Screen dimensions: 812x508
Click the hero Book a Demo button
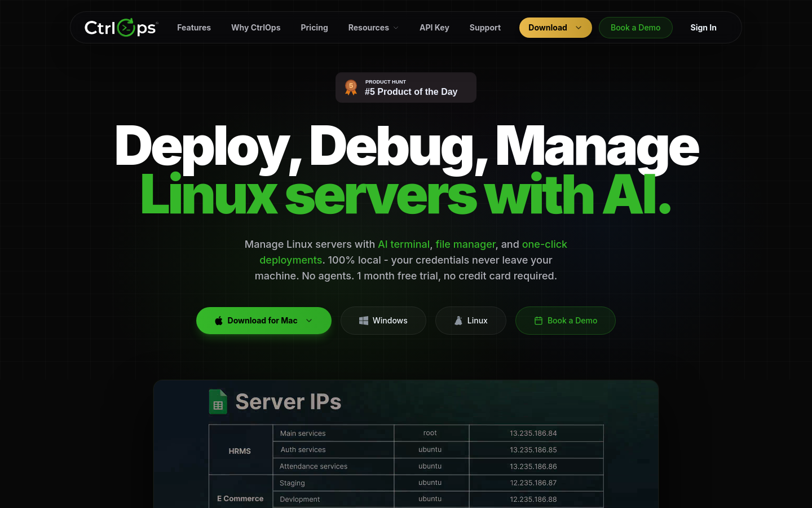566,321
